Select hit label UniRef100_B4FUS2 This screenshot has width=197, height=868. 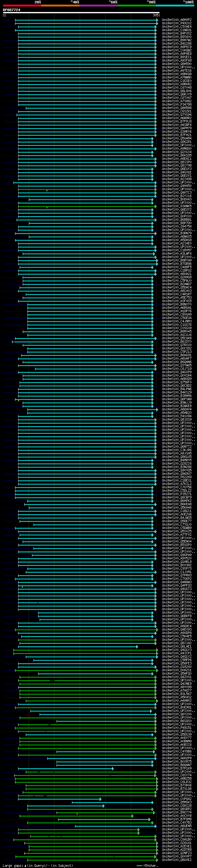tap(177, 33)
